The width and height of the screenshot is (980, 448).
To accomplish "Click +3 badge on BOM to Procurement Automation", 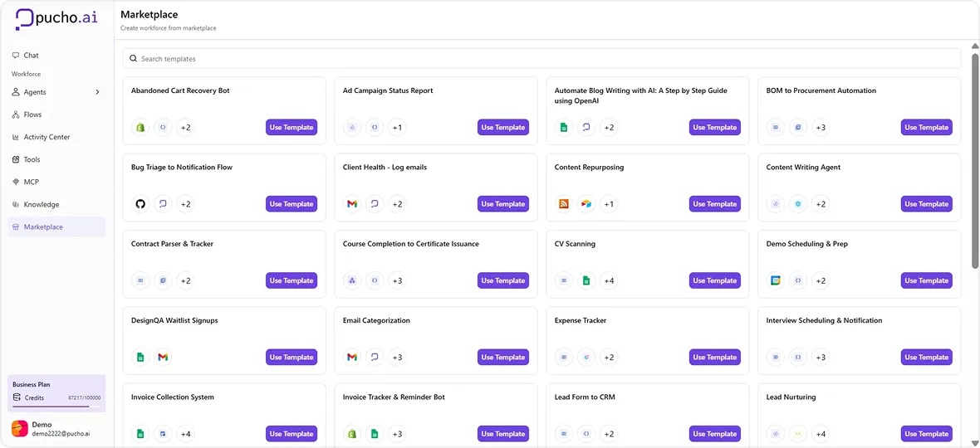I will click(821, 127).
